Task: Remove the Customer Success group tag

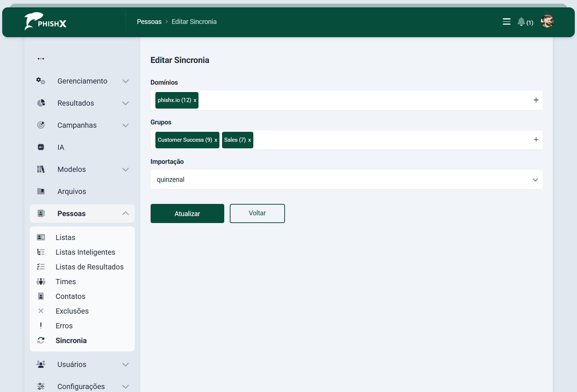Action: (216, 140)
